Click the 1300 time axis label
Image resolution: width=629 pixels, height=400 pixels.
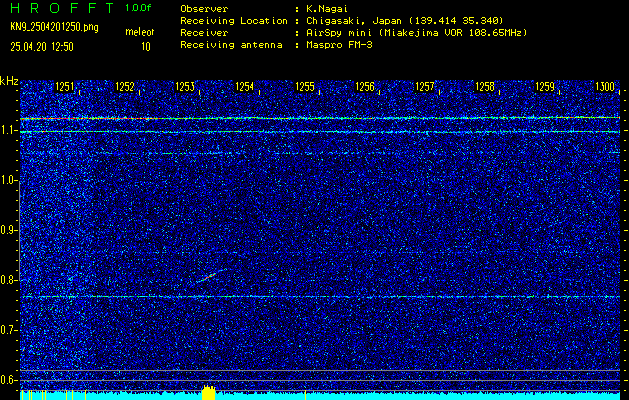point(605,87)
